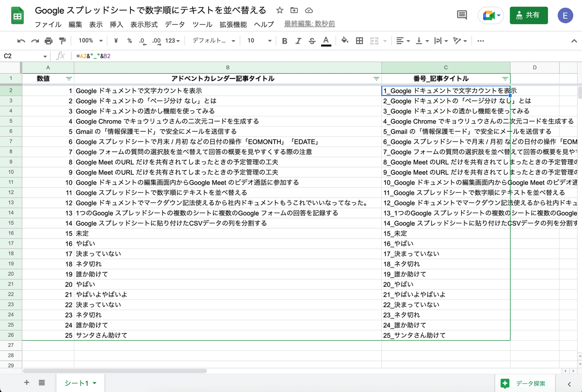Click the merge cells icon

pos(374,41)
